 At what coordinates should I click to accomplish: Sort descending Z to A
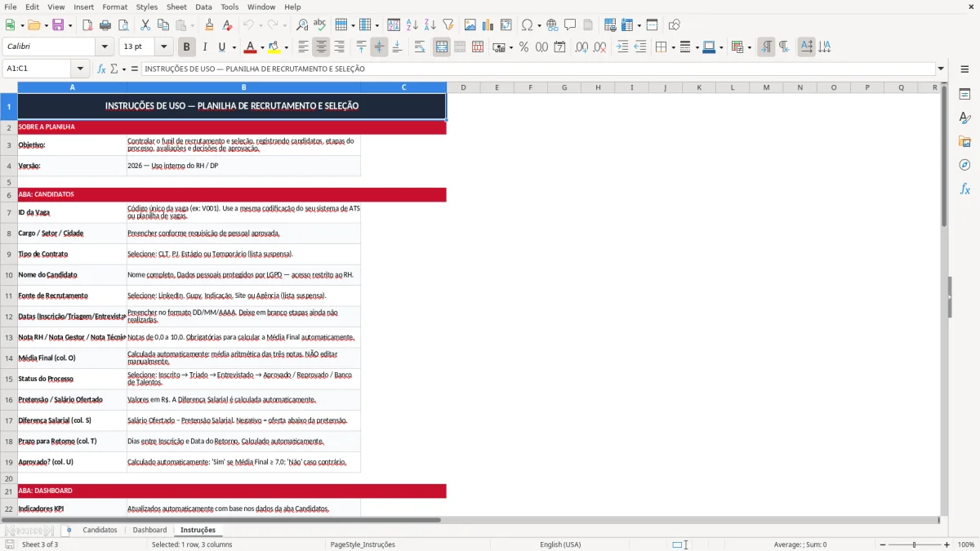coord(430,25)
